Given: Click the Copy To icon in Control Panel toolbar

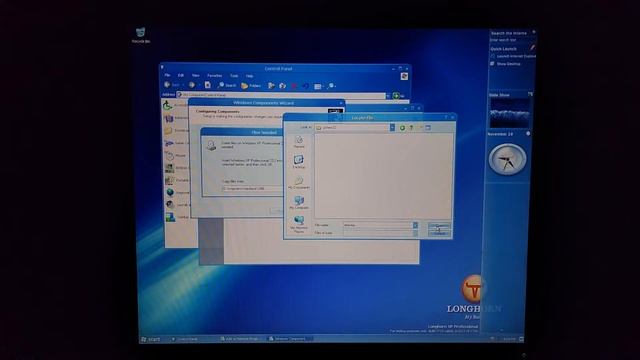Looking at the screenshot, I should [282, 85].
